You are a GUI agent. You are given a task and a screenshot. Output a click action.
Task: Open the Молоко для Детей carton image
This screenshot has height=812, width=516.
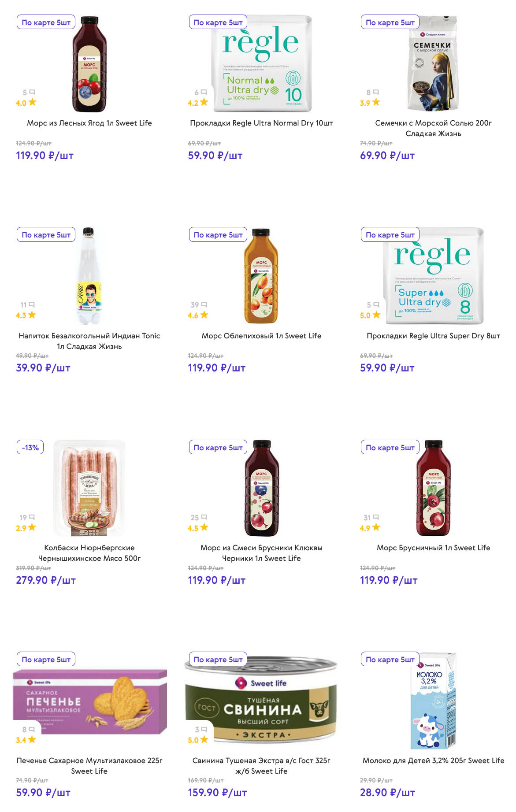point(433,701)
